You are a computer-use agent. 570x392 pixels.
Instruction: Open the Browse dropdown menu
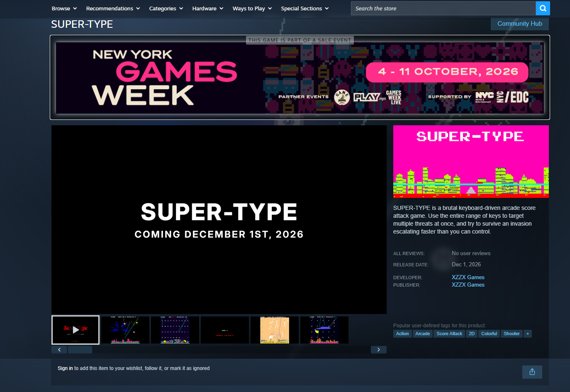click(64, 8)
